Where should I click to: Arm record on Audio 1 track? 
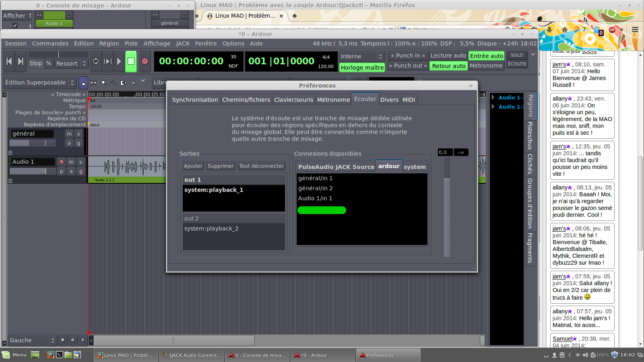pos(62,162)
